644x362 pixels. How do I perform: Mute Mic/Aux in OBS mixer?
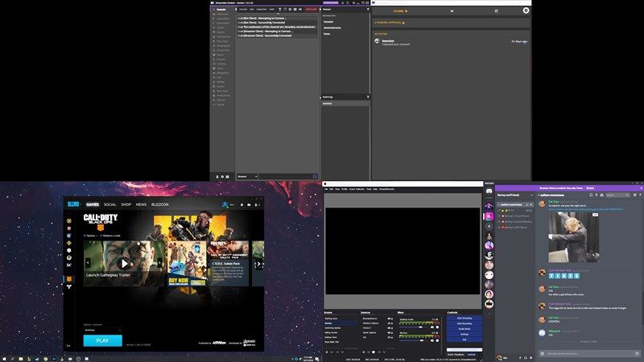click(432, 340)
